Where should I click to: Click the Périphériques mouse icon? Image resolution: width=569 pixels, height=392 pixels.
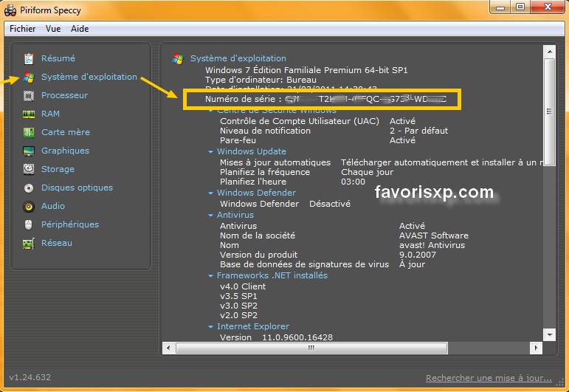coord(29,224)
